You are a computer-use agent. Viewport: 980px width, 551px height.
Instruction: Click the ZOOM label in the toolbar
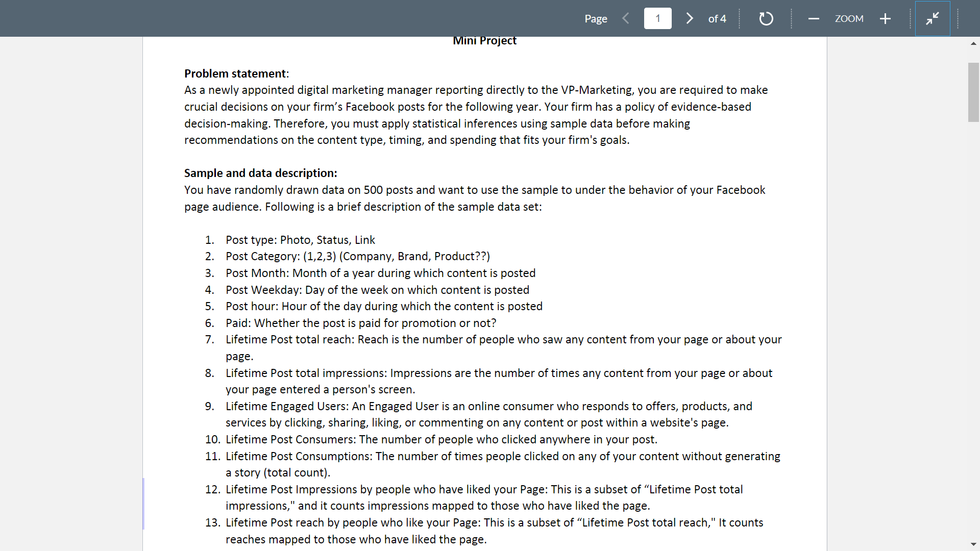849,18
